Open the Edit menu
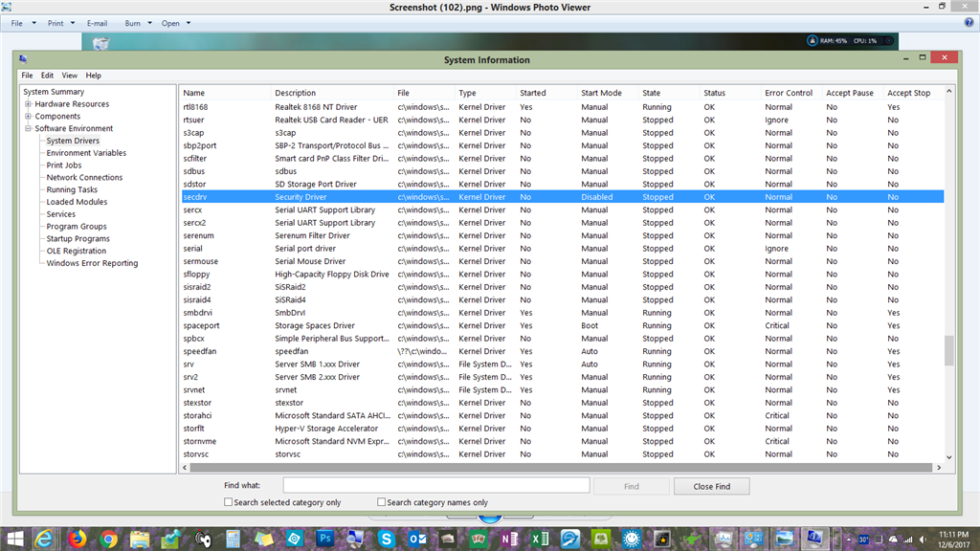Image resolution: width=980 pixels, height=551 pixels. tap(47, 75)
